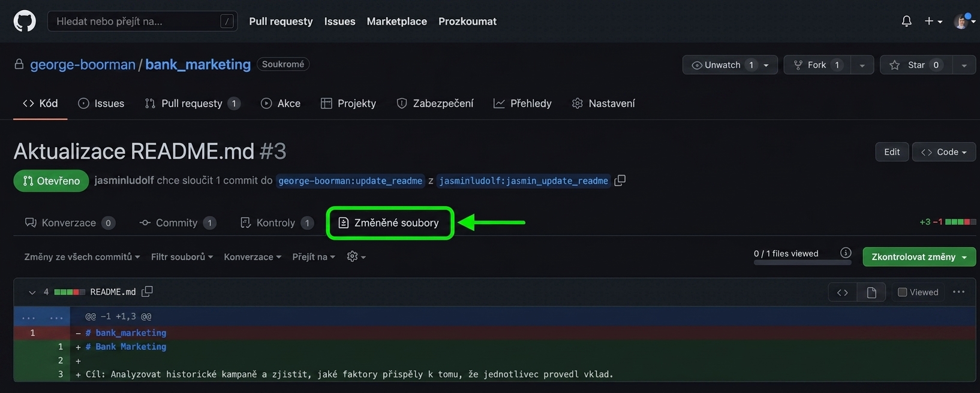
Task: Click the Otevřeno status badge
Action: click(x=51, y=181)
